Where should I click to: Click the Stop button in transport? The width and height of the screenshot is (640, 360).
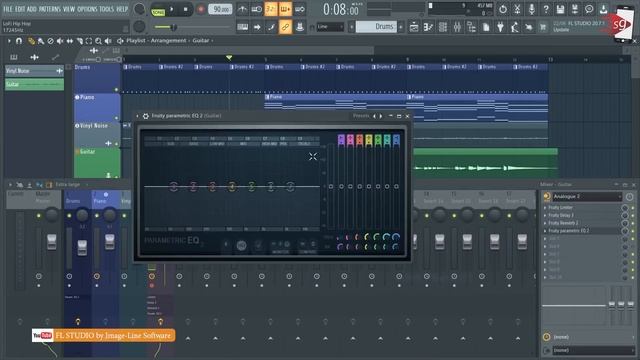coord(186,9)
